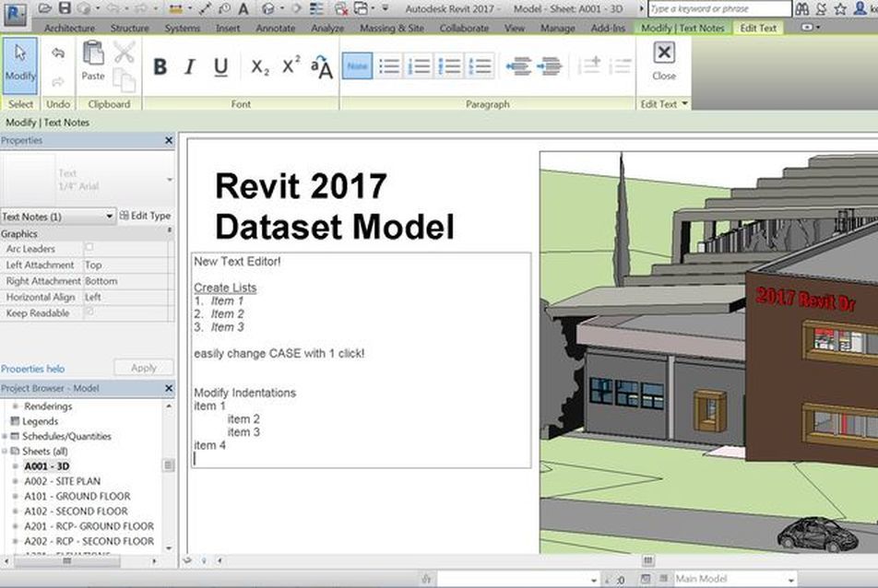Toggle the Keep Readable checkbox
Screen dimensions: 878x588
click(x=89, y=312)
